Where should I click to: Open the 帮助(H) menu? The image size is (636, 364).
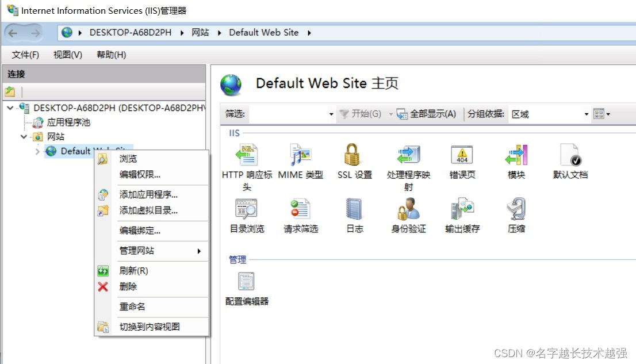pyautogui.click(x=111, y=55)
